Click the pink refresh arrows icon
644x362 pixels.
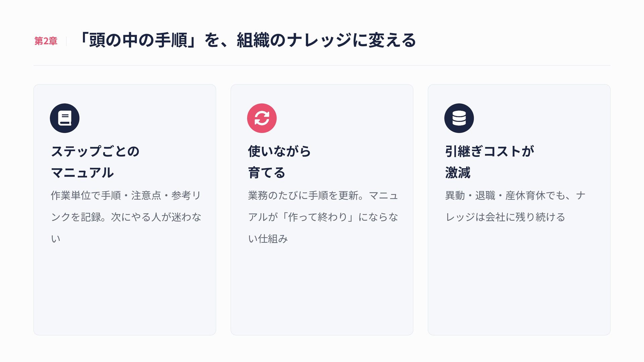262,118
